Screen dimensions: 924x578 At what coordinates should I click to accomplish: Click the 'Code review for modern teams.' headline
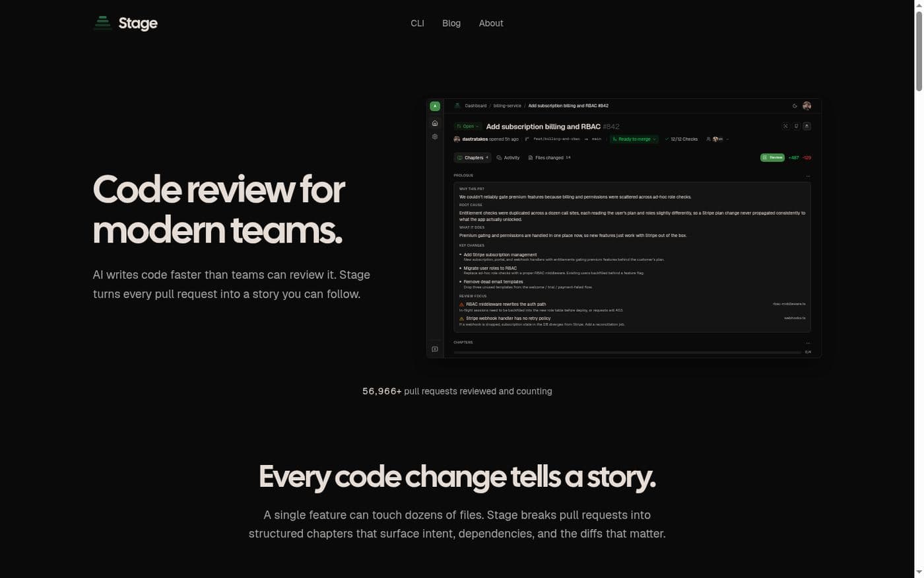coord(218,209)
